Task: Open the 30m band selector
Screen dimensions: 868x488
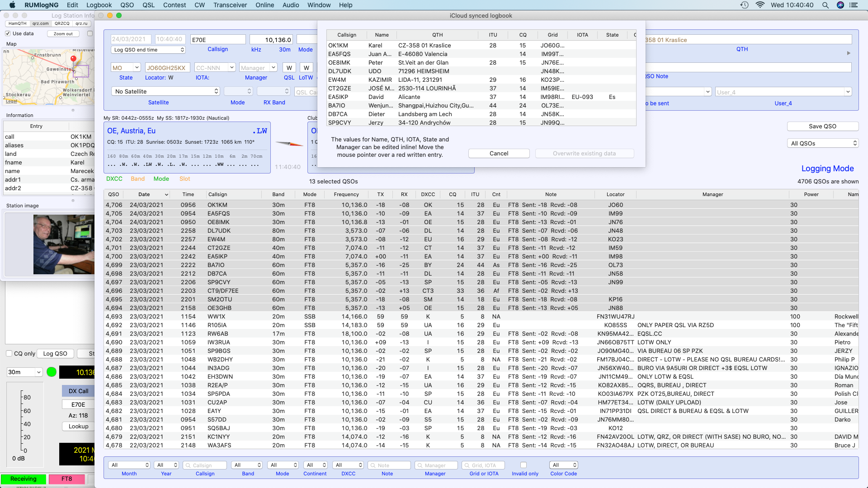Action: (24, 372)
